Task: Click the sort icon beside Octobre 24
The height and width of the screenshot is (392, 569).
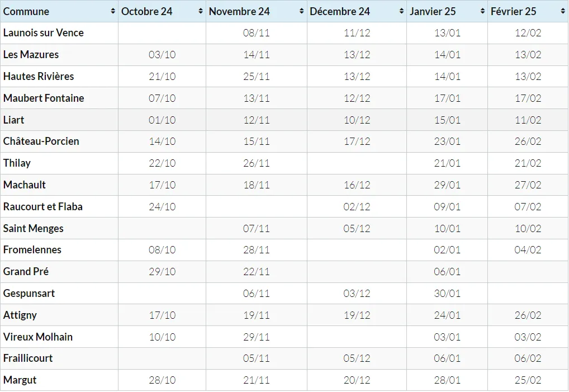Action: 201,11
